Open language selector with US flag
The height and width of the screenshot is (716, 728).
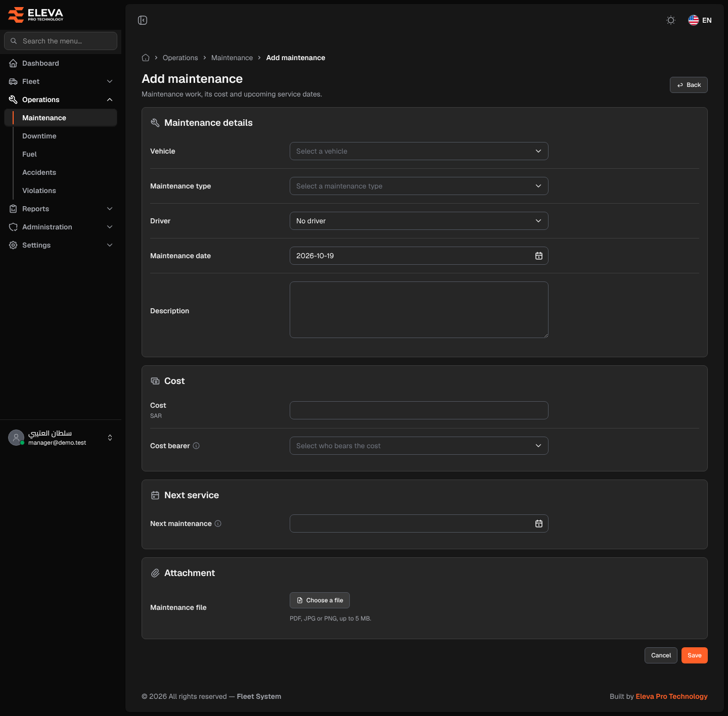coord(700,20)
